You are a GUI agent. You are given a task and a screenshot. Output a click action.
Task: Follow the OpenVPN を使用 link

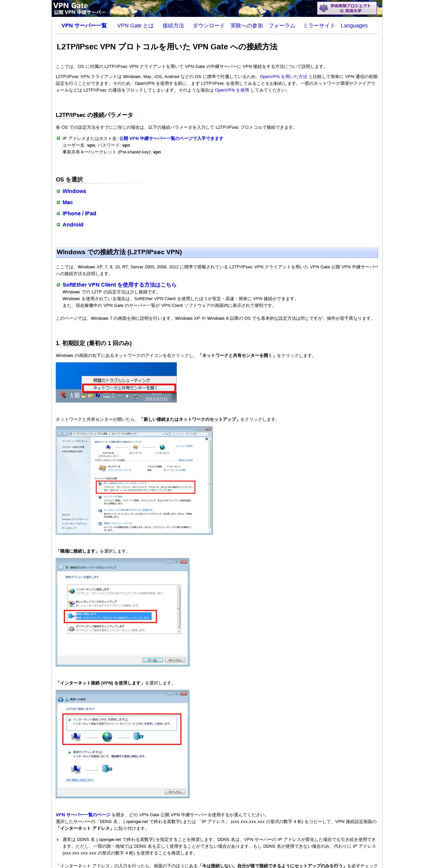click(232, 90)
